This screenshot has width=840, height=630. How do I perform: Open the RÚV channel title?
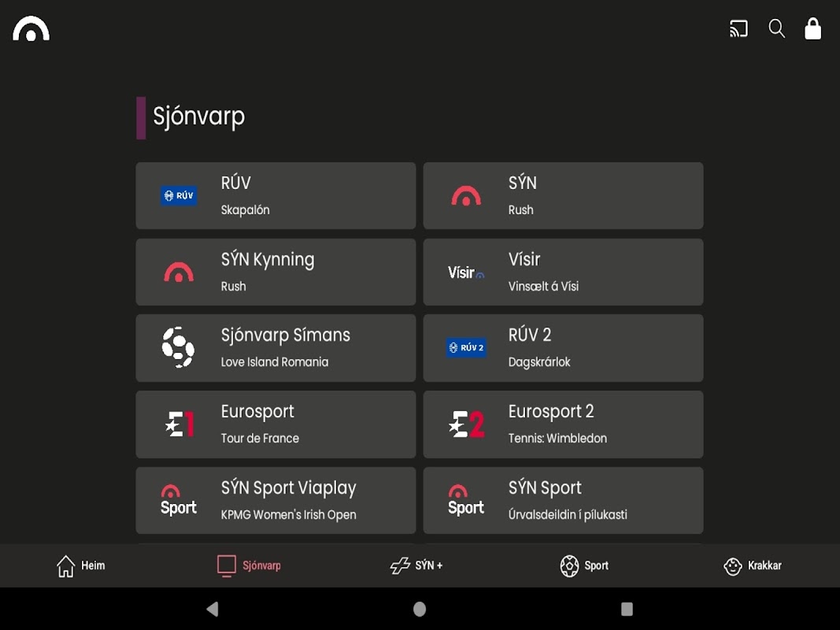235,183
